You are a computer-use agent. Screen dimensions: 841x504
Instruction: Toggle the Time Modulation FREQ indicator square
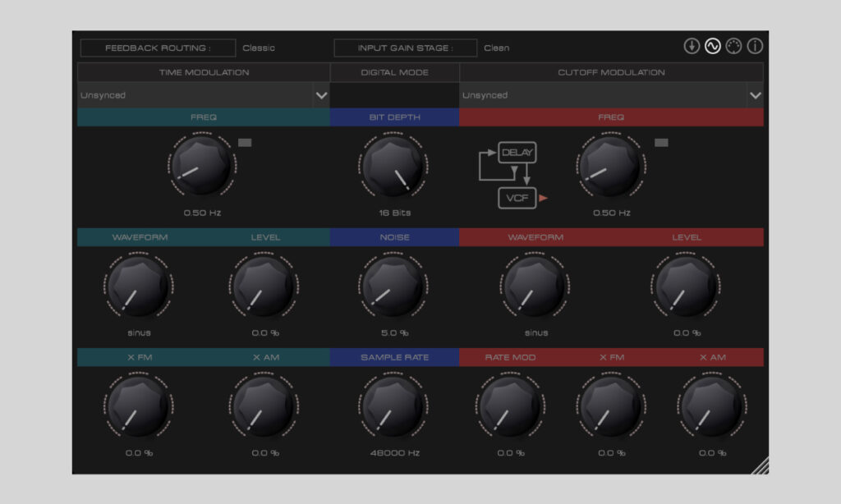[245, 143]
